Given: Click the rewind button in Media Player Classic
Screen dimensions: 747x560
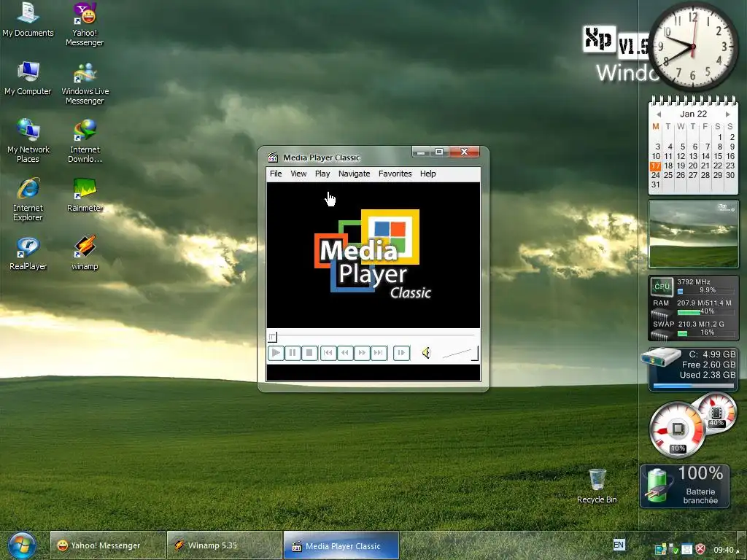Looking at the screenshot, I should click(x=345, y=353).
